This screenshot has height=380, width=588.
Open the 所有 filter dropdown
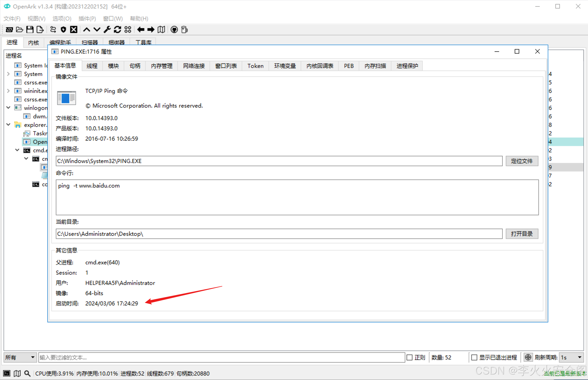point(20,357)
